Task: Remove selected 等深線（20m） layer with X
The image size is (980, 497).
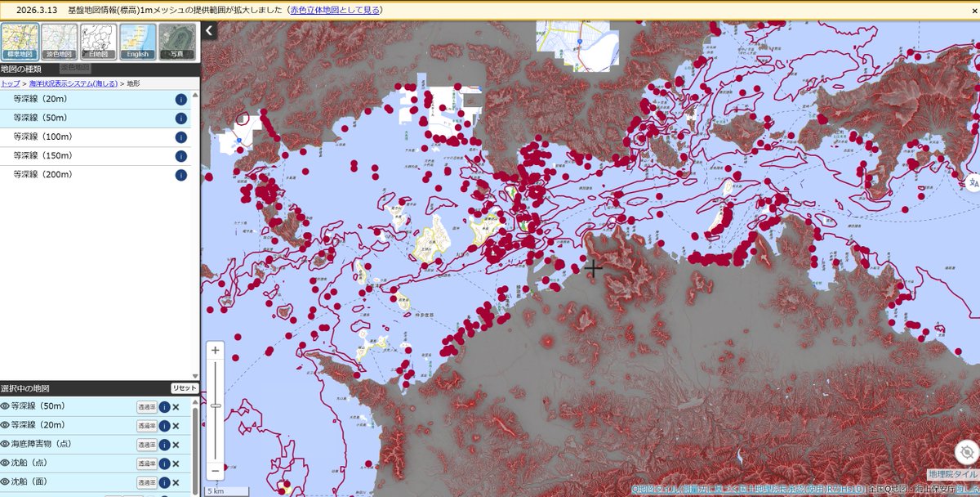Action: [x=176, y=426]
